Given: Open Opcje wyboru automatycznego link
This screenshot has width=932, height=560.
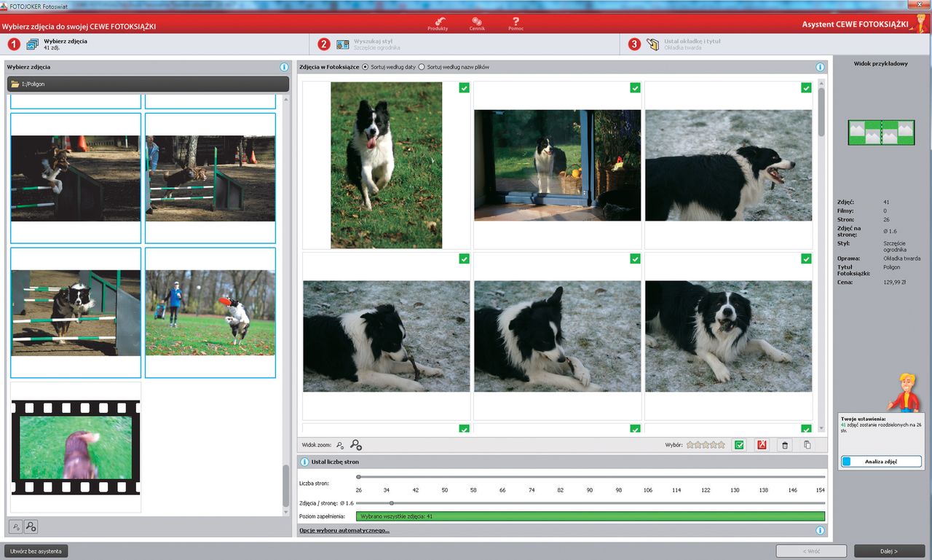Looking at the screenshot, I should click(344, 531).
